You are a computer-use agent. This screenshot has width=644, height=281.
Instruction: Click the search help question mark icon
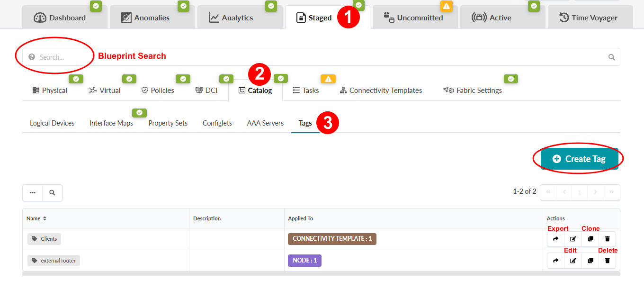tap(32, 57)
